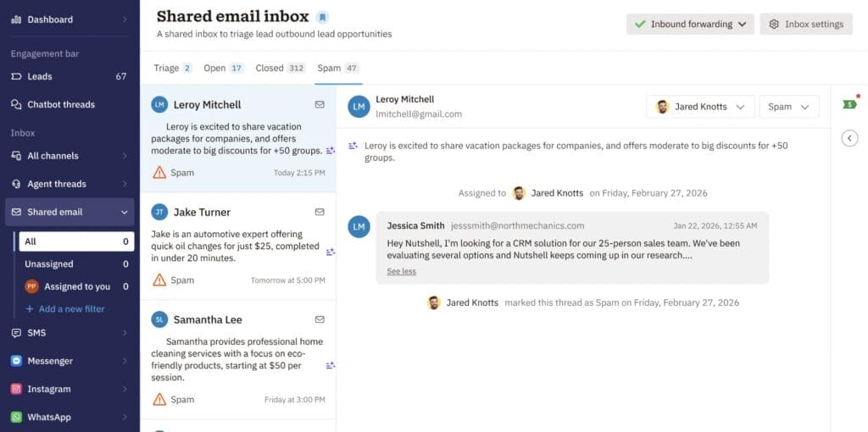
Task: Switch to the Closed tab
Action: tap(280, 68)
